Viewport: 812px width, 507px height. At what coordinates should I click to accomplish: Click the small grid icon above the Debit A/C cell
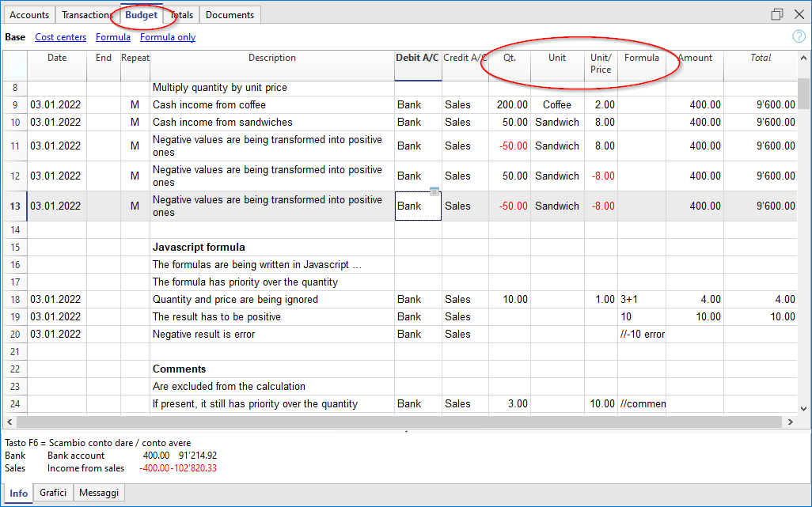[436, 191]
